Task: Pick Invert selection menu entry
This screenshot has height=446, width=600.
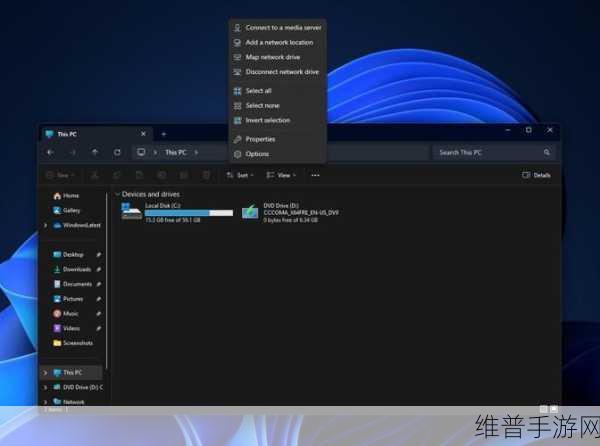Action: (x=277, y=120)
